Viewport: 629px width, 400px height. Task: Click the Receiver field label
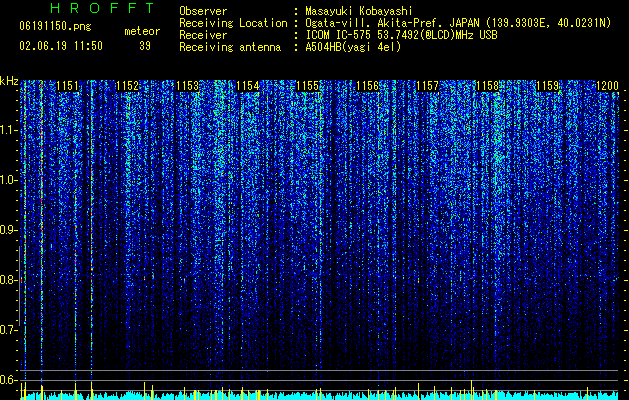(203, 35)
